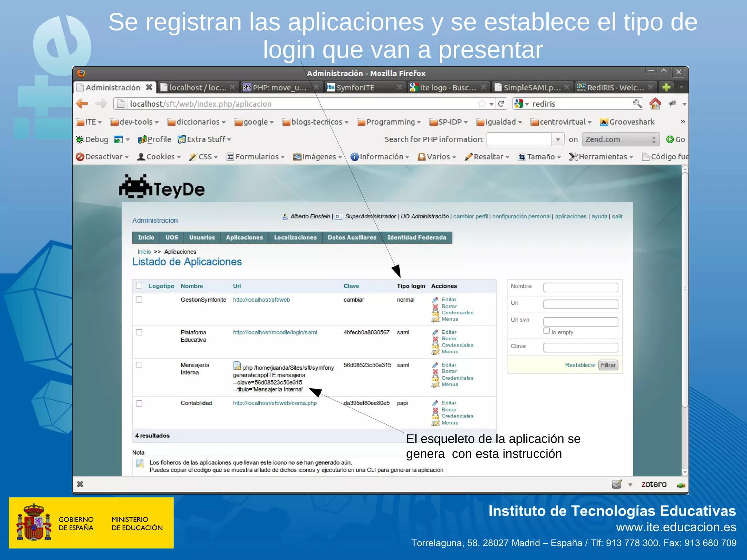
Task: Open a new tab with plus icon
Action: [x=666, y=87]
